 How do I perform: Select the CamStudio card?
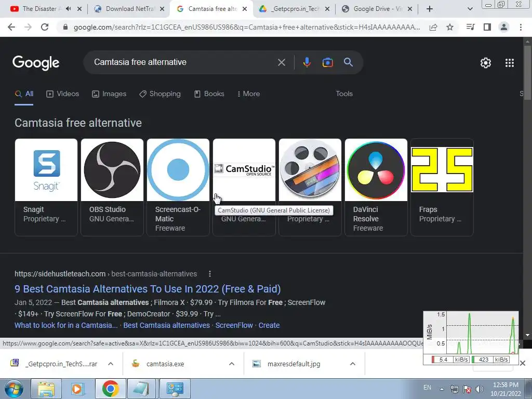point(244,187)
